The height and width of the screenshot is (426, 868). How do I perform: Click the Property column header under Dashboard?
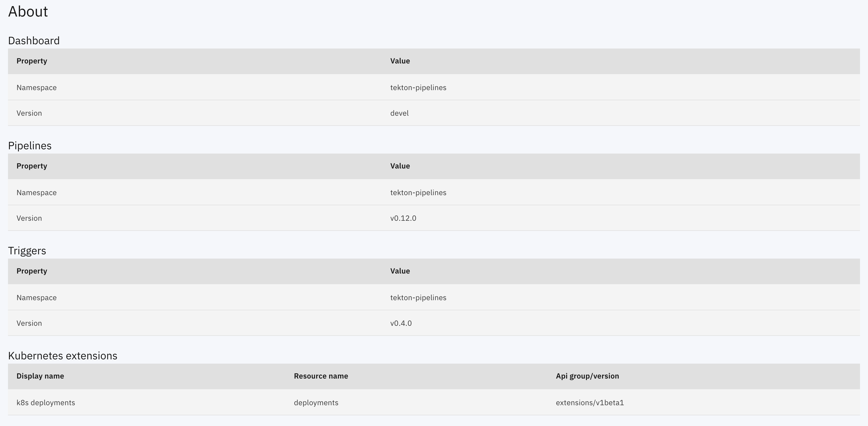click(x=31, y=61)
